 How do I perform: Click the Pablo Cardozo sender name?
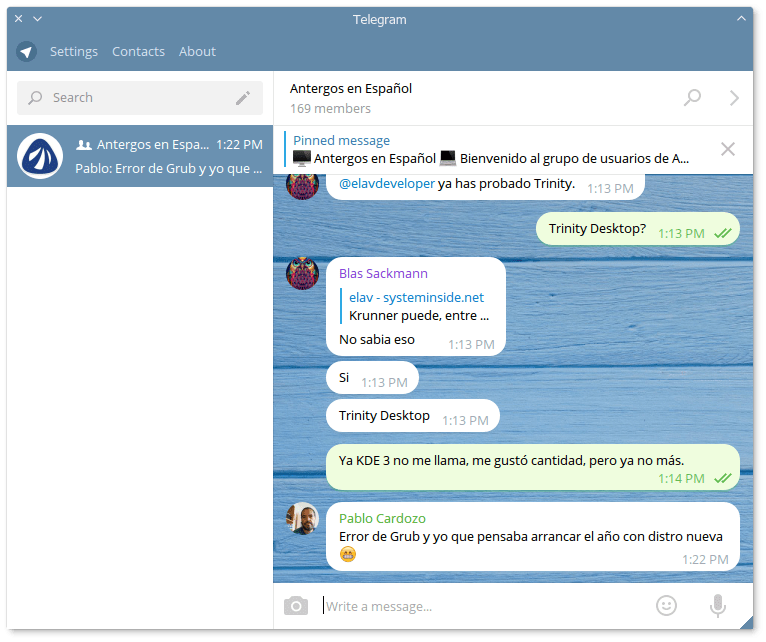click(382, 518)
